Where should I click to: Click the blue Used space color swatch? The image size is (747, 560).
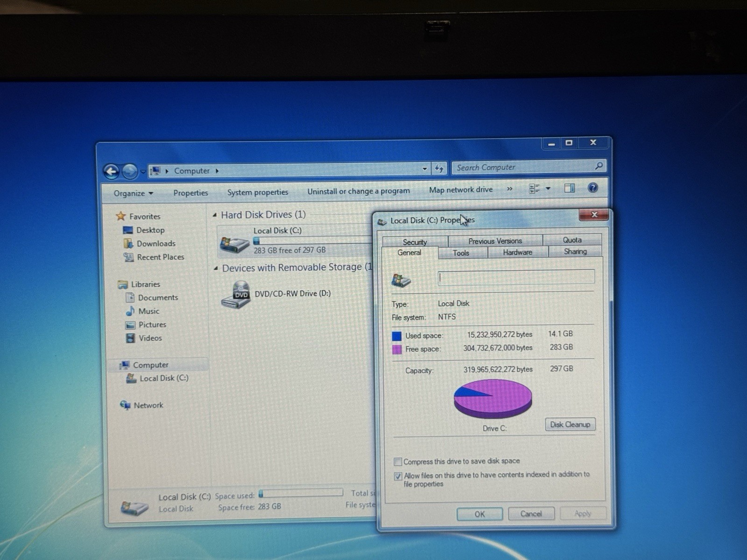397,336
